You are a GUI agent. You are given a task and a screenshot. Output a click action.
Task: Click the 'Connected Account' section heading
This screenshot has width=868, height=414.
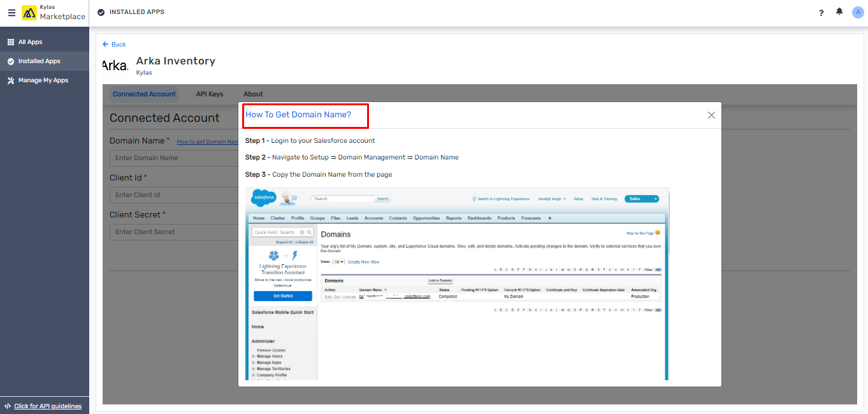(x=164, y=118)
